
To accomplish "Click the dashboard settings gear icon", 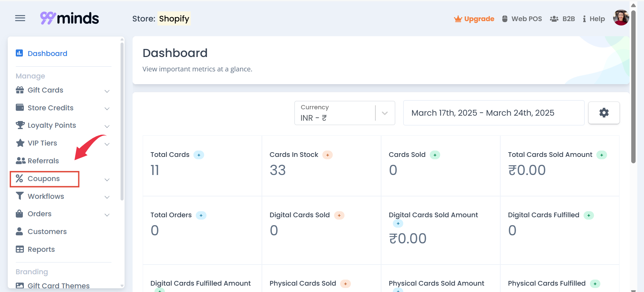I will click(604, 113).
